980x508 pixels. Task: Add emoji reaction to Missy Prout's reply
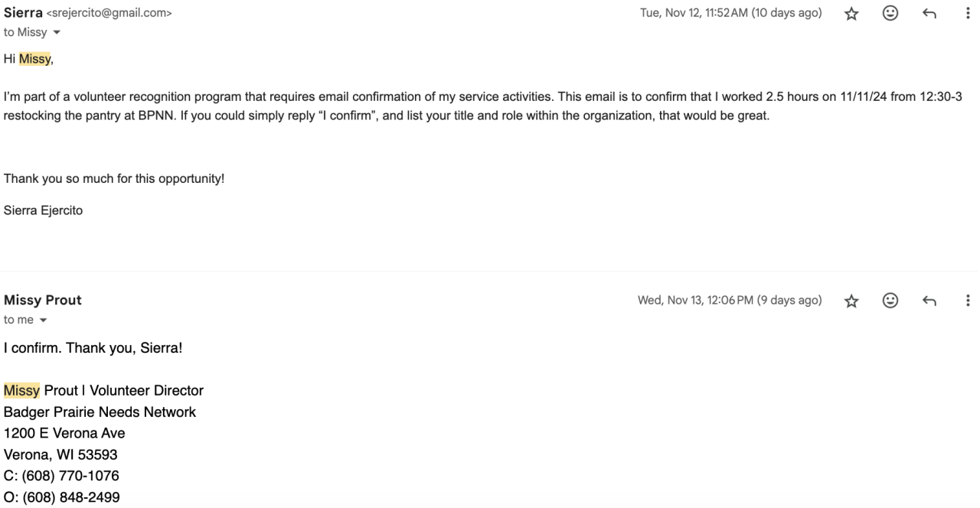[890, 301]
